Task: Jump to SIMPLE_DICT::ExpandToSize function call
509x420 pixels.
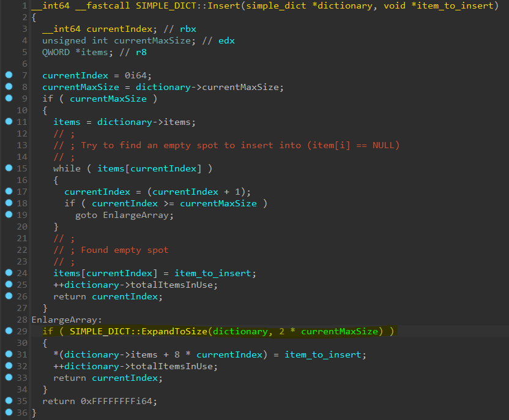Action: coord(138,331)
